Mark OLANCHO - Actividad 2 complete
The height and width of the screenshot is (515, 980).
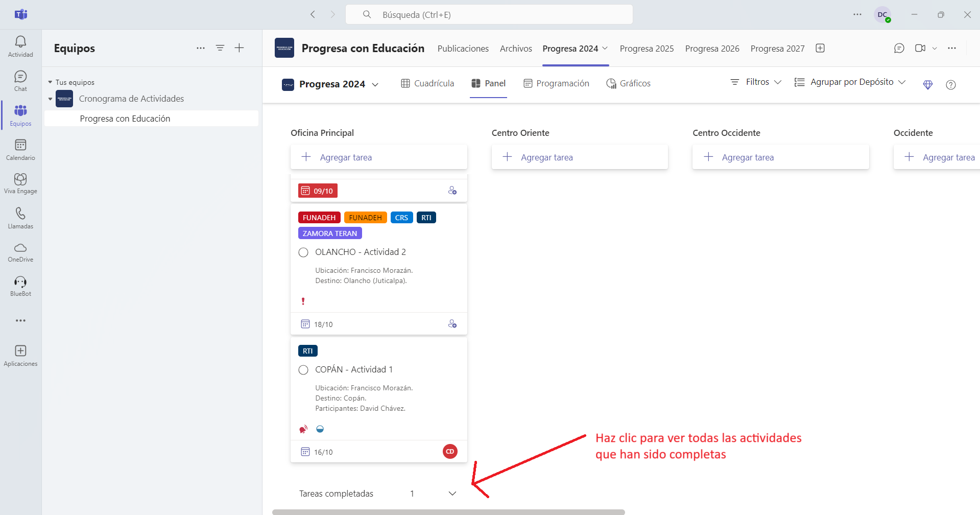click(x=303, y=252)
